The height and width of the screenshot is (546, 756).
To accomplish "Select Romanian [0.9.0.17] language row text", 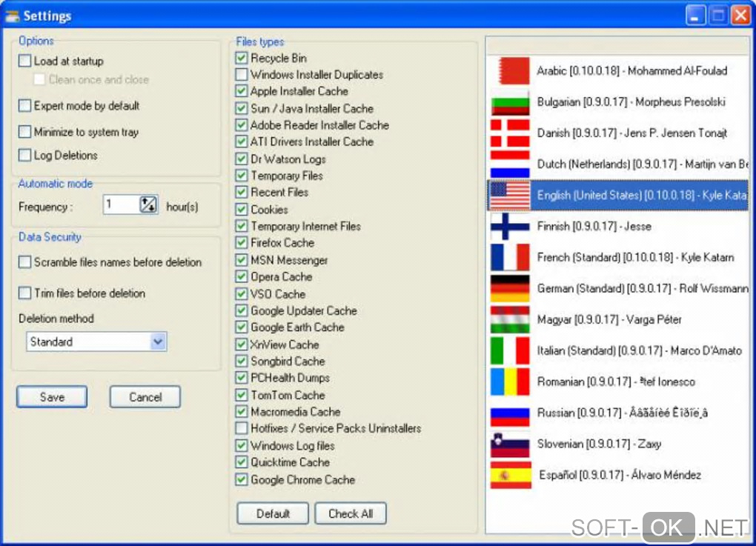I will [x=616, y=382].
